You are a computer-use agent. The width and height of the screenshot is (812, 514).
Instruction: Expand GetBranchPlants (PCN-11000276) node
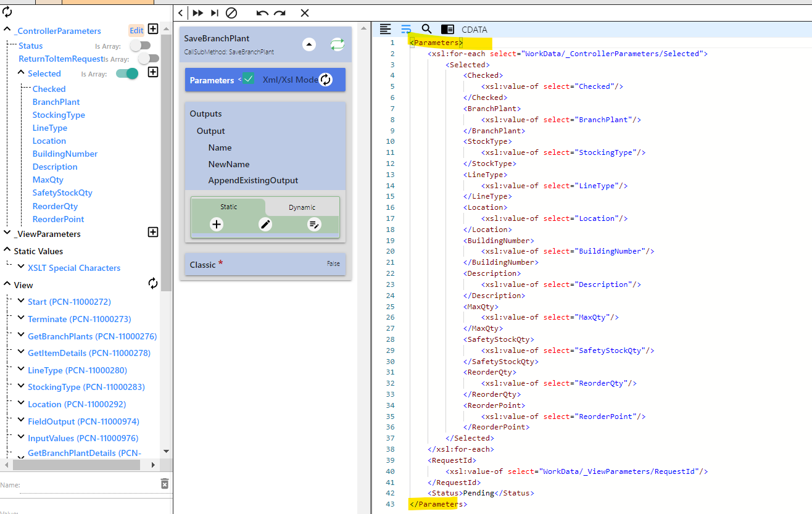coord(22,335)
